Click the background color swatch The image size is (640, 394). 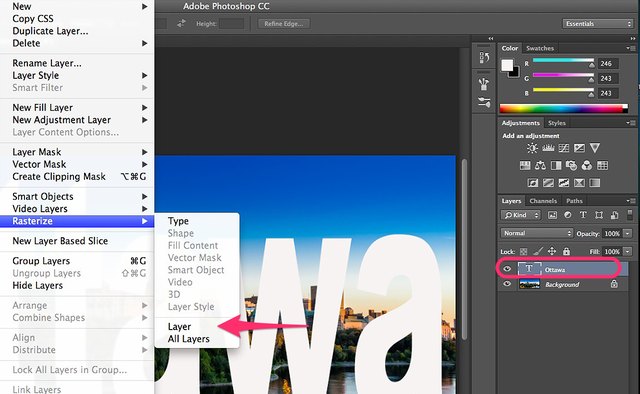pos(515,73)
